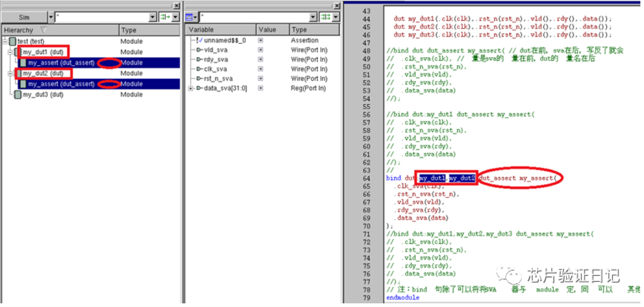Select my_dut3 (dut) in hierarchy
Screen dimensions: 644x307
tap(43, 95)
